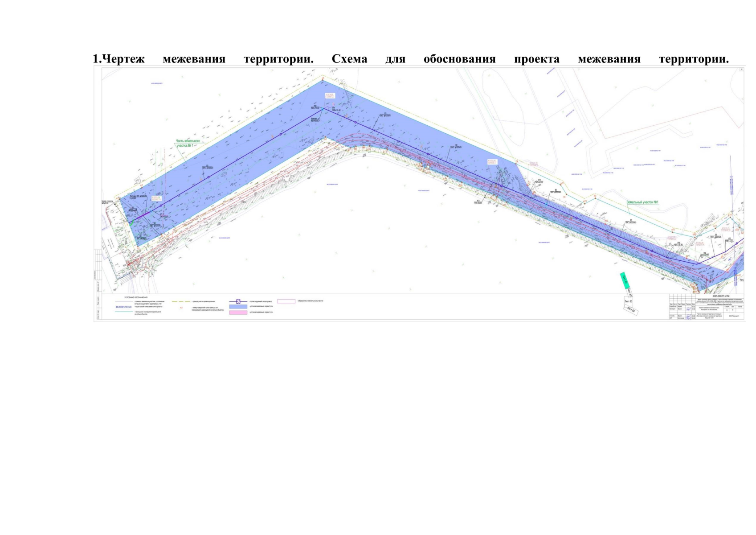Click the 'УСЛОВНЫЕ ОБОЗНАЧЕНИЯ' legend title

[x=135, y=297]
